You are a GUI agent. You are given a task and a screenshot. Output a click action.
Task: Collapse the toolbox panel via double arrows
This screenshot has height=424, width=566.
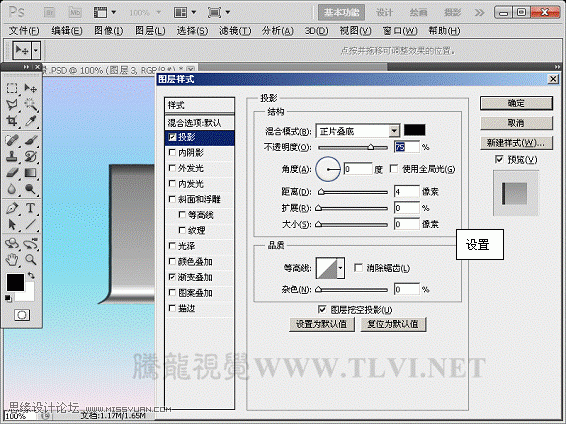26,67
